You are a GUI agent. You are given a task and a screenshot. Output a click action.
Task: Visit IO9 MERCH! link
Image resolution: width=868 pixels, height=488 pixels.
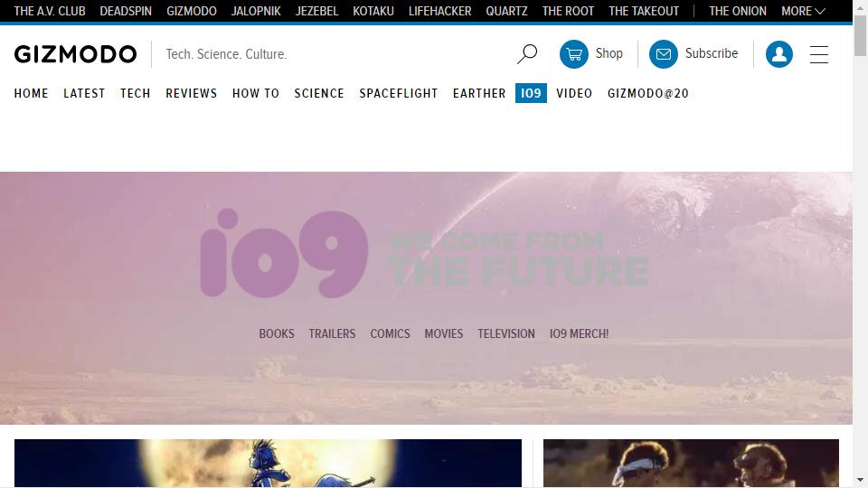579,333
